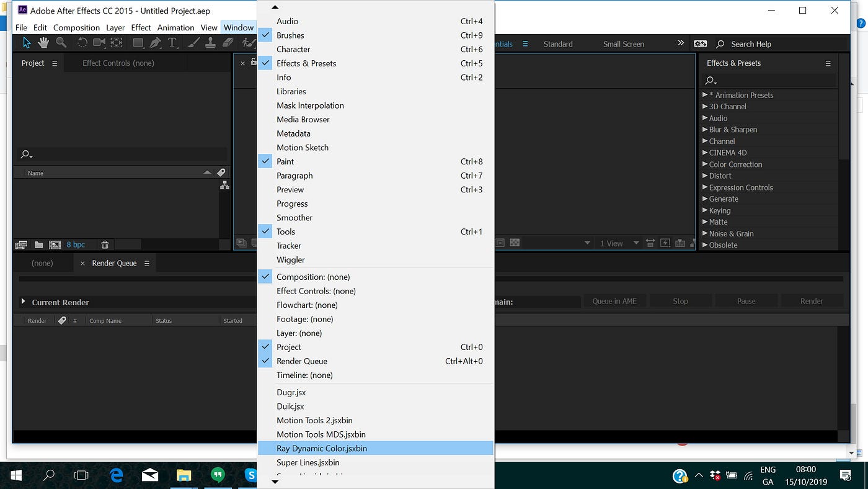Screen dimensions: 868x489
Task: Select the Hand tool
Action: 43,43
